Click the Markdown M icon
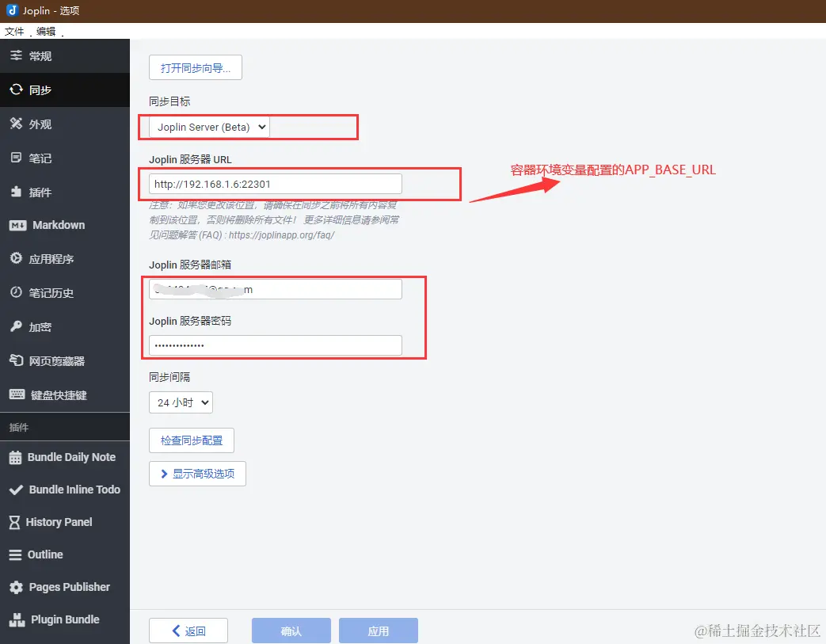Screen dimensions: 826x644 pos(18,226)
